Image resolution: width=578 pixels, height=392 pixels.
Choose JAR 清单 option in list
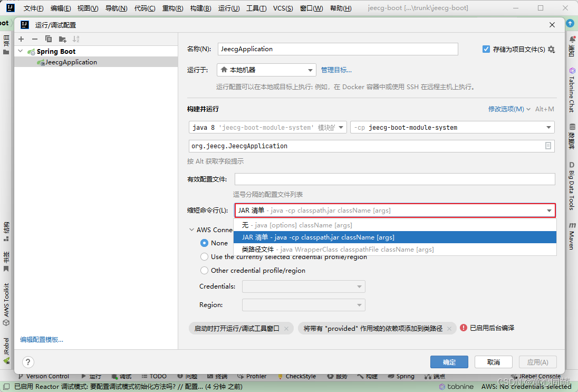coord(395,237)
